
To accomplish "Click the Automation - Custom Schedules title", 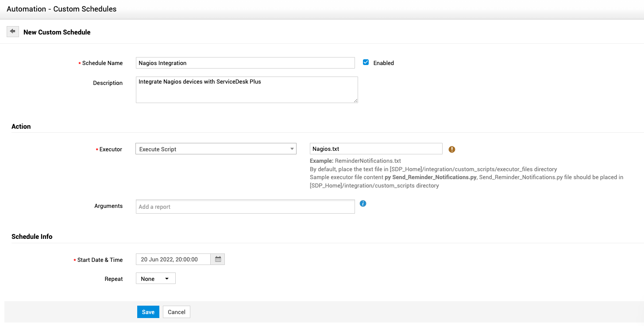I will point(62,9).
